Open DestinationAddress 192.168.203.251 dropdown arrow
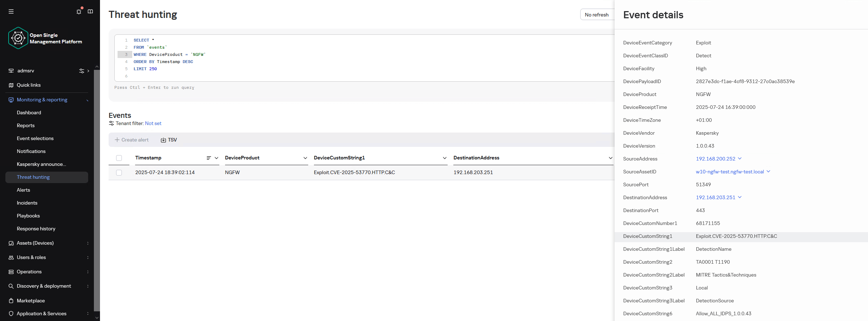The height and width of the screenshot is (321, 868). click(740, 197)
